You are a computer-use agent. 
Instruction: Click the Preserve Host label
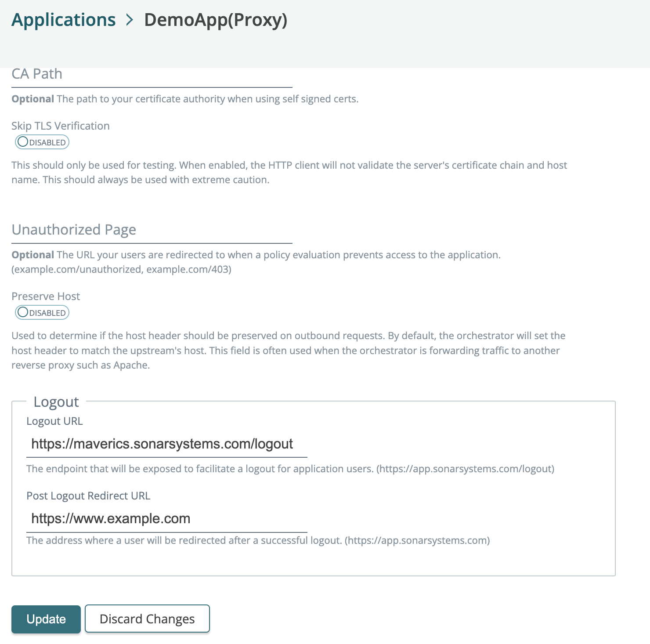pyautogui.click(x=46, y=297)
